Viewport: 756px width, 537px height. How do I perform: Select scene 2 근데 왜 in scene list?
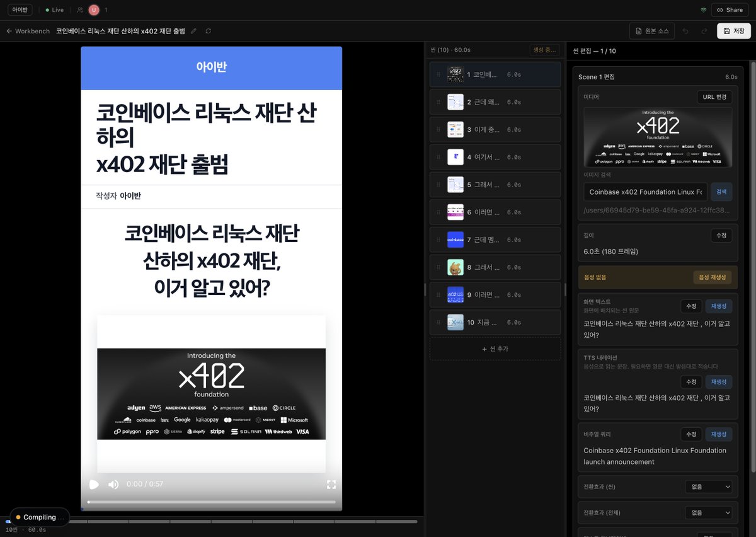coord(495,102)
